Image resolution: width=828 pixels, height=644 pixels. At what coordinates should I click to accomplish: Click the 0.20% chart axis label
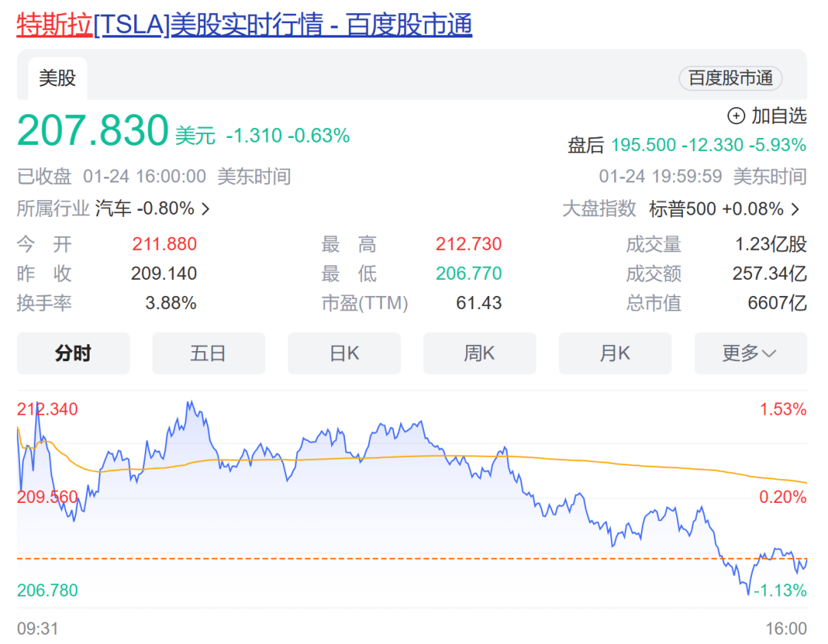point(783,497)
